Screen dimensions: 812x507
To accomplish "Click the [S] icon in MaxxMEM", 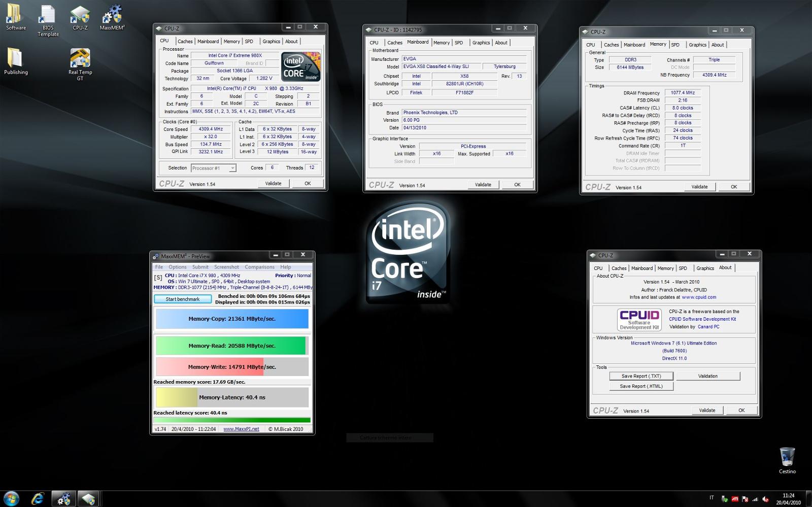I will pyautogui.click(x=158, y=278).
